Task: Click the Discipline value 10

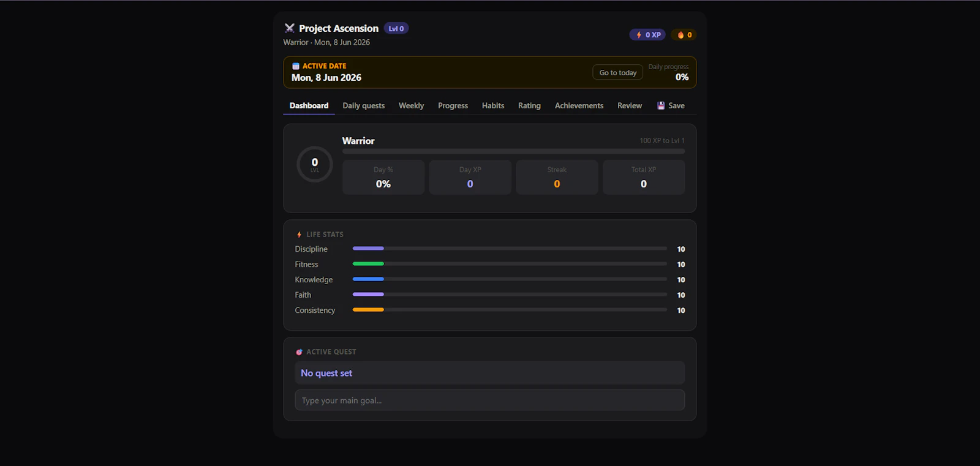Action: (x=681, y=249)
